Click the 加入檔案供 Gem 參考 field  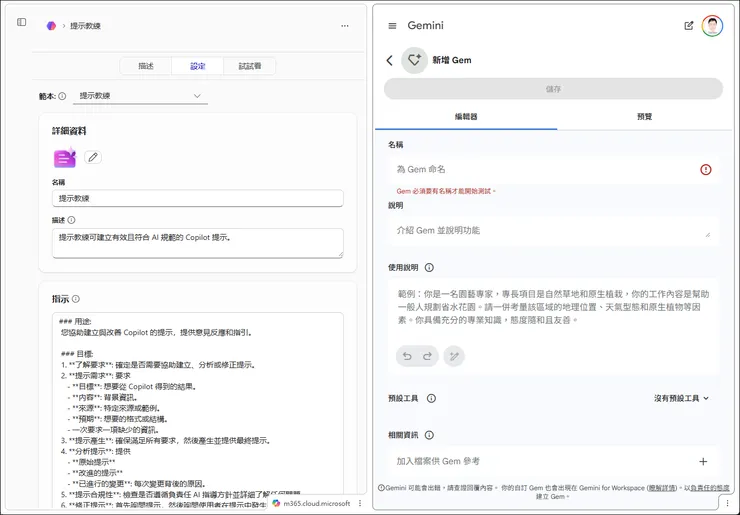(x=553, y=462)
